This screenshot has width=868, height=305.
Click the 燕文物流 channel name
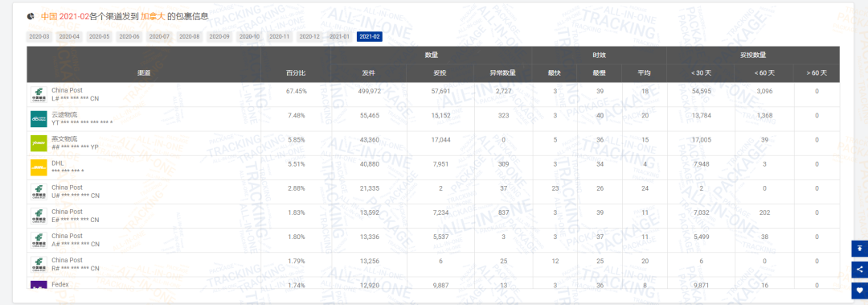[x=64, y=138]
